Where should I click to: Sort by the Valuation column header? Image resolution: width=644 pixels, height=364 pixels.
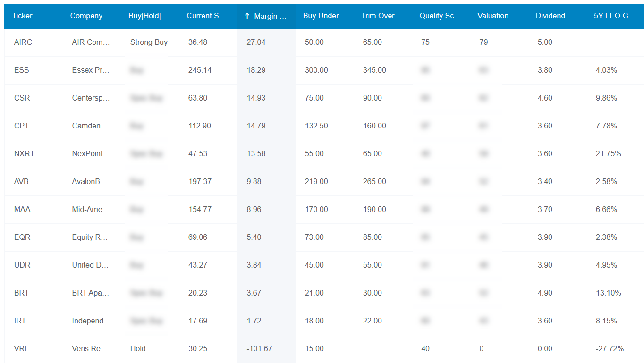(498, 16)
